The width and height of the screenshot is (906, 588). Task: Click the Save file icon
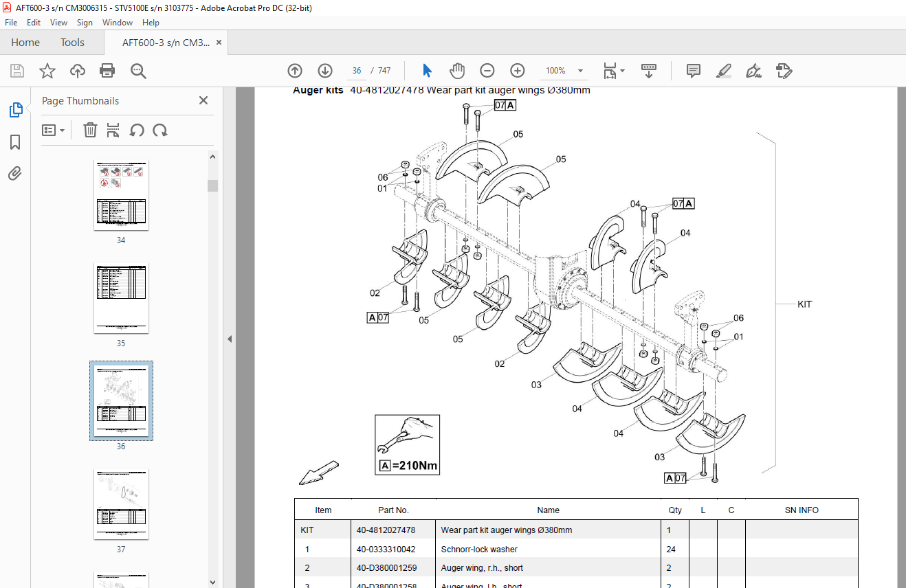(x=17, y=71)
